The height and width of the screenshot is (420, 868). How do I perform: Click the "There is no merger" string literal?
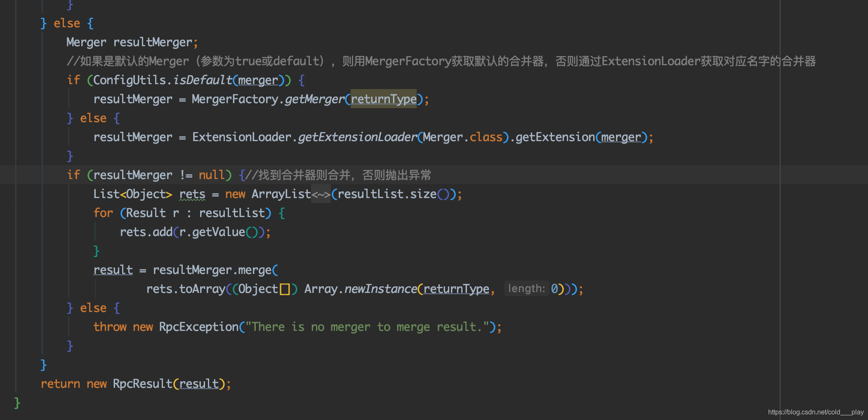tap(367, 327)
